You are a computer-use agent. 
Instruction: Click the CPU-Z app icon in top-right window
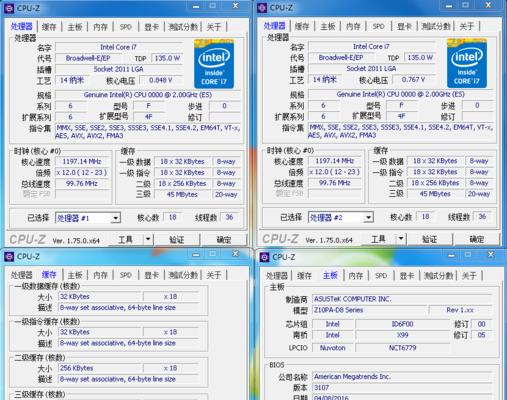pos(262,8)
